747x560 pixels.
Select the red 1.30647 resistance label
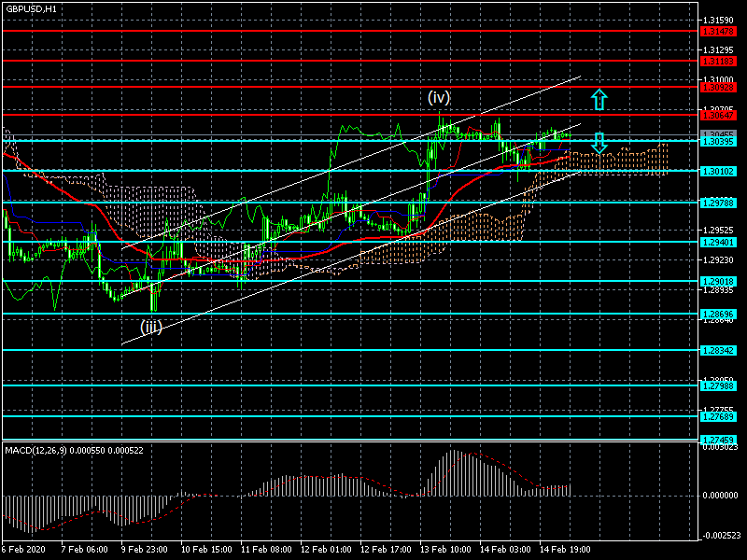[x=718, y=115]
